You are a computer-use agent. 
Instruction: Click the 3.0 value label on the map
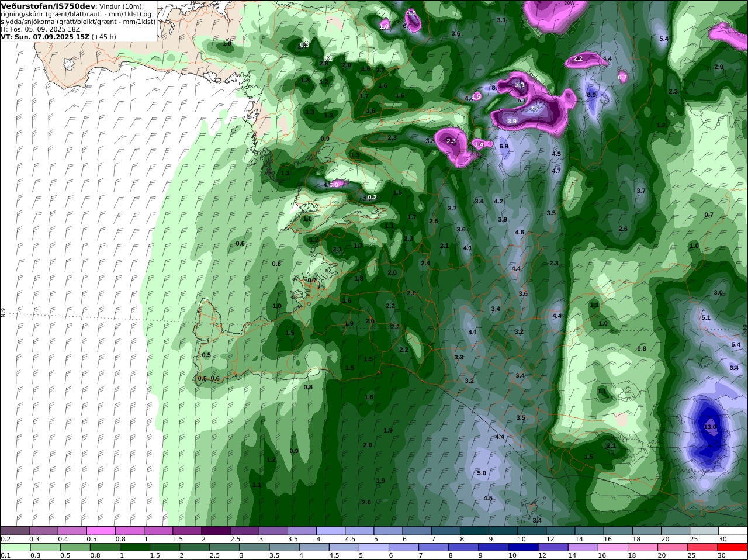click(718, 292)
